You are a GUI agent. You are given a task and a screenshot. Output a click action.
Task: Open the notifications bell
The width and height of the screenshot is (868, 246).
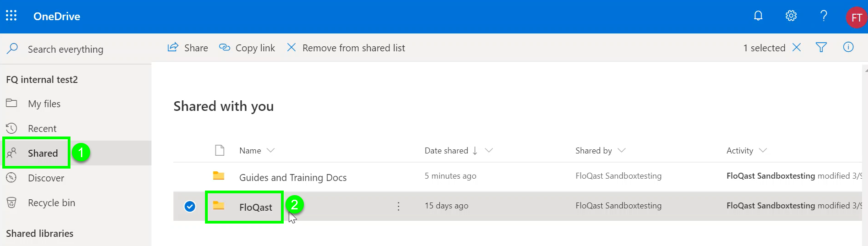(758, 16)
